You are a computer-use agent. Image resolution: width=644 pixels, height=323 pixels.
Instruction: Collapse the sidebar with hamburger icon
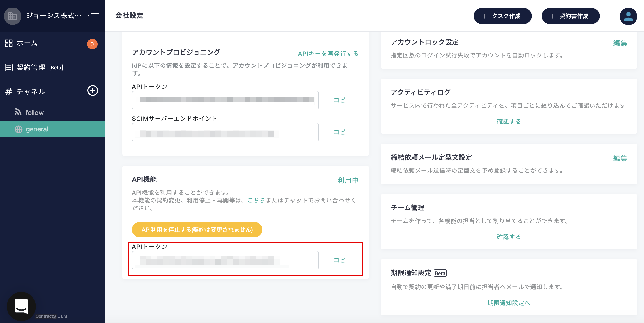(x=93, y=16)
